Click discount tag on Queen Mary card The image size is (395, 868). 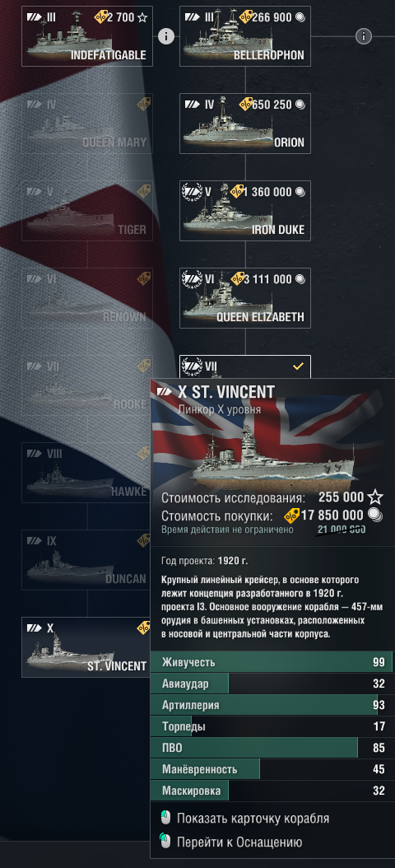[x=144, y=104]
